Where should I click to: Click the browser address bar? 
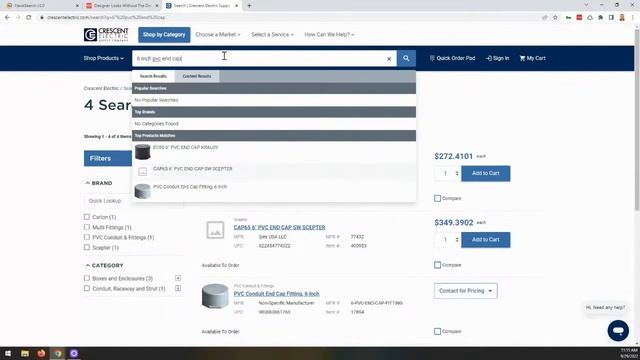tap(286, 18)
